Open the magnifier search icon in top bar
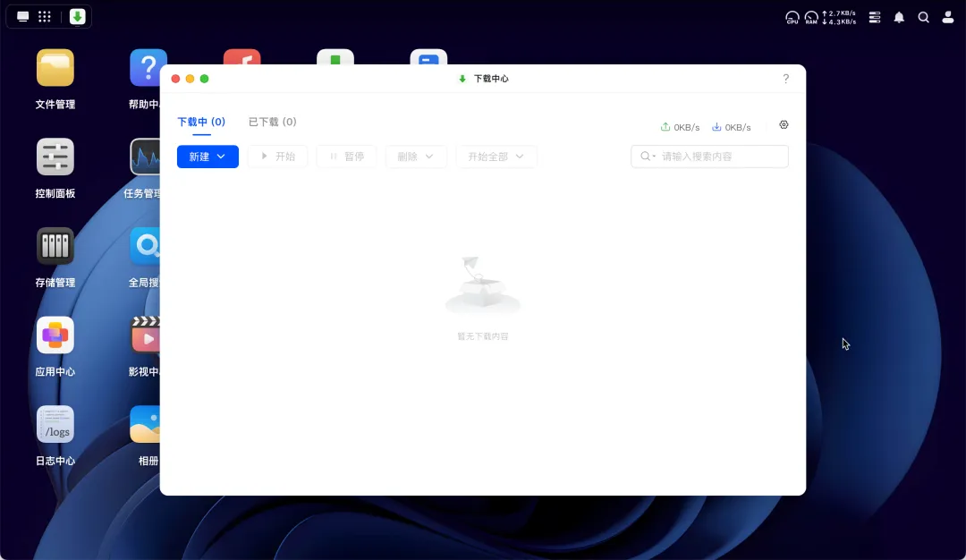The width and height of the screenshot is (966, 560). (923, 17)
